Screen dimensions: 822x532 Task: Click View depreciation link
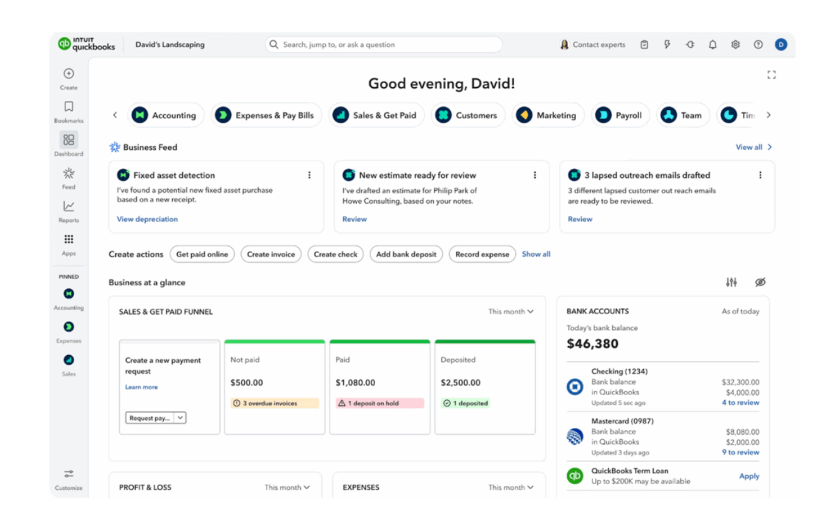point(147,219)
